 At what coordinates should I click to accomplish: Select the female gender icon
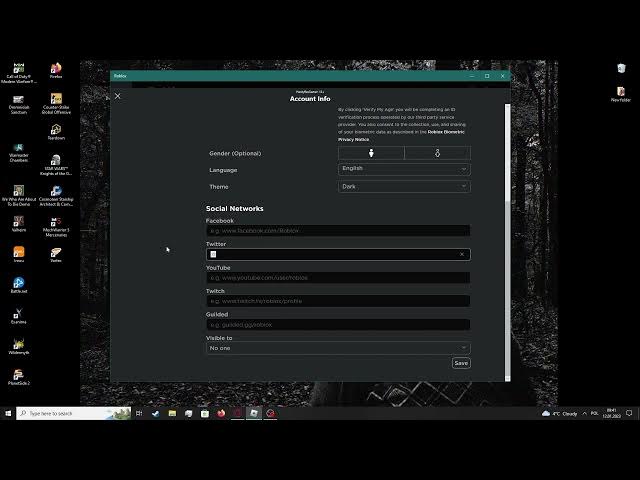point(437,153)
